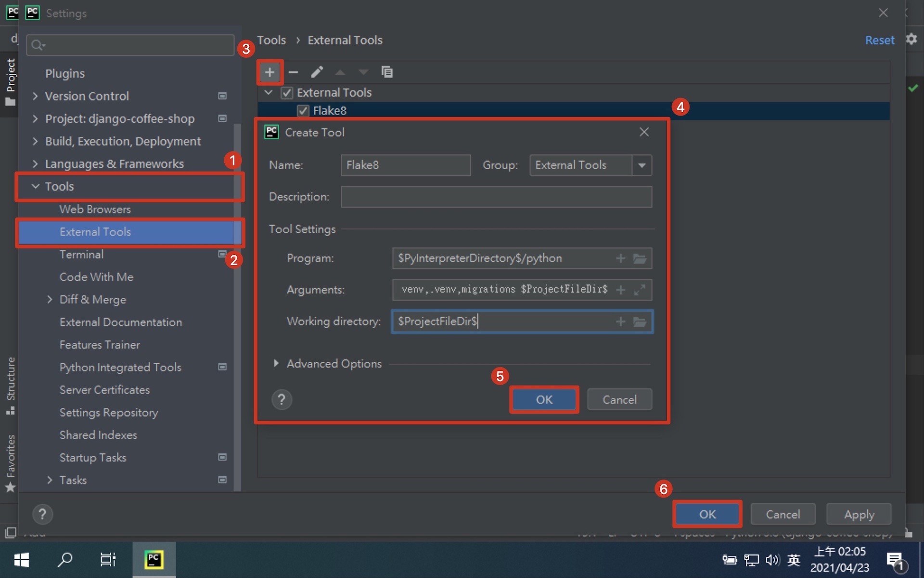The height and width of the screenshot is (578, 924).
Task: Click OK in Create Tool dialog
Action: click(x=544, y=400)
